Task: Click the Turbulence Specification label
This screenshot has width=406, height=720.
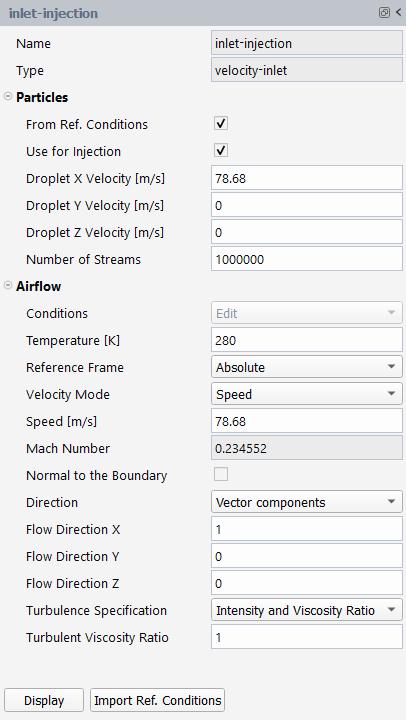Action: pyautogui.click(x=96, y=611)
